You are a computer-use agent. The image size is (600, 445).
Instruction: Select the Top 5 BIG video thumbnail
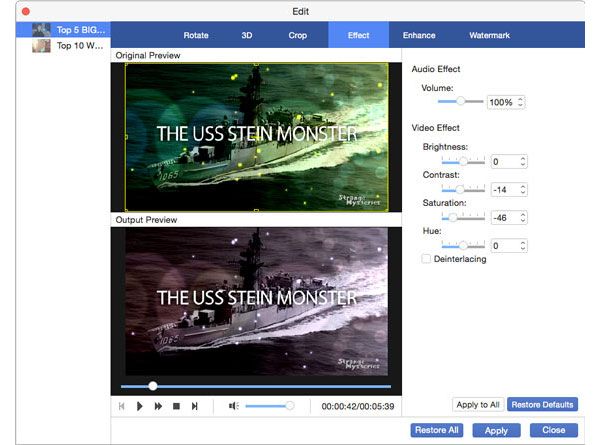coord(41,30)
